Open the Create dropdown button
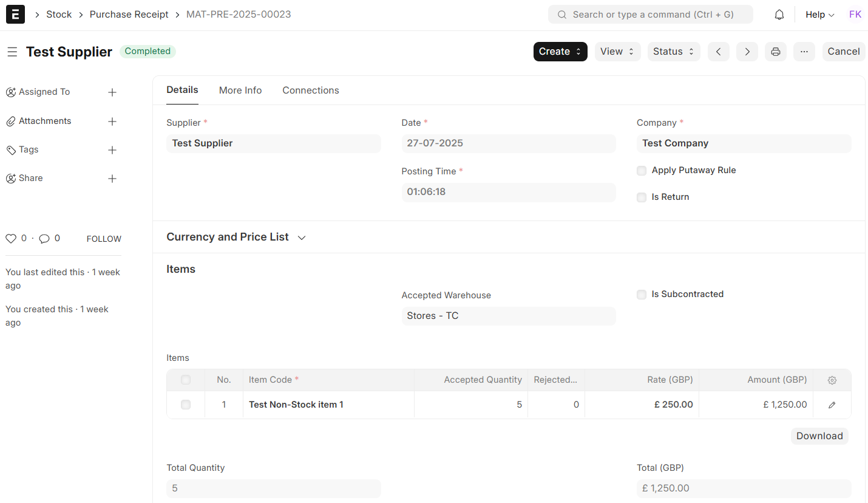868x503 pixels. pyautogui.click(x=560, y=52)
